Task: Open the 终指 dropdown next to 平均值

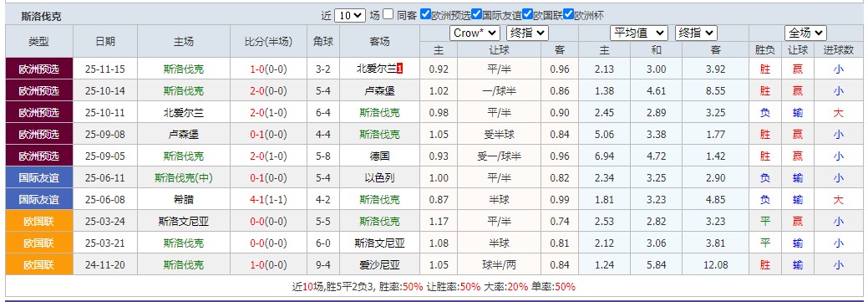Action: [x=696, y=33]
